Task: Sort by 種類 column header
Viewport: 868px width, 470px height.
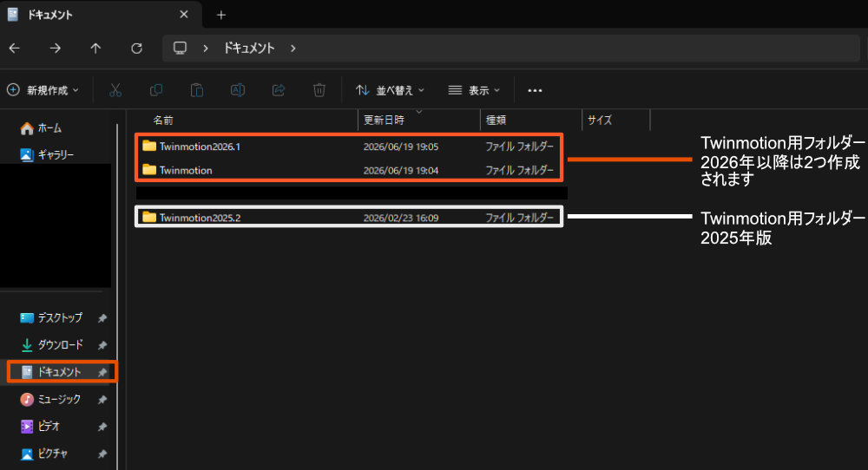Action: coord(496,120)
